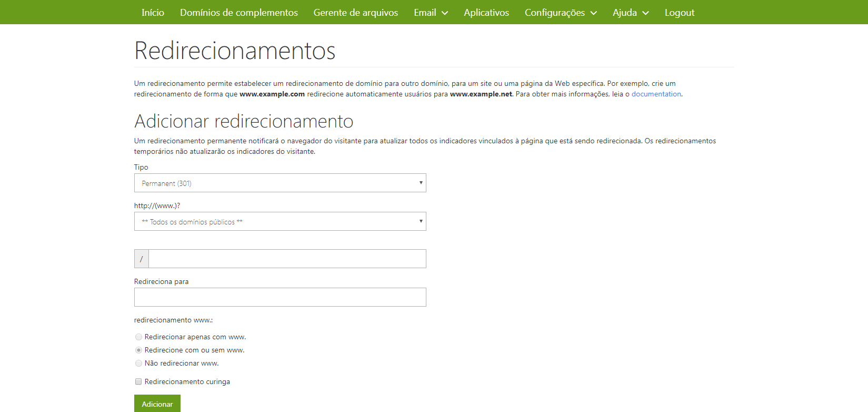
Task: Select Redirecionar apenas com www option
Action: click(x=139, y=337)
